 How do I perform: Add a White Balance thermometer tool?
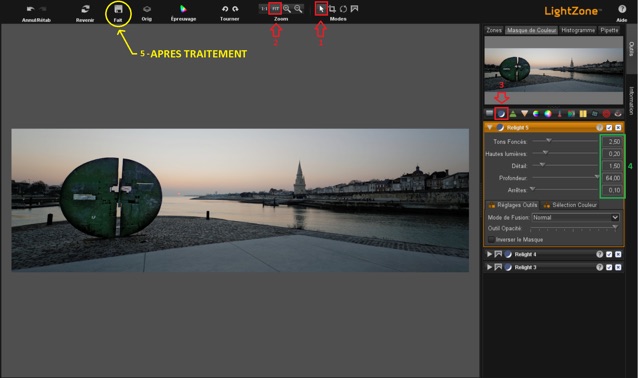pos(559,114)
